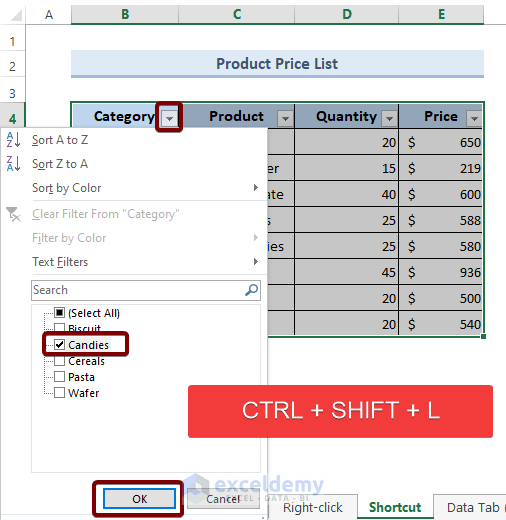Screen dimensions: 506x520
Task: Switch to the Shortcut sheet tab
Action: [x=395, y=507]
